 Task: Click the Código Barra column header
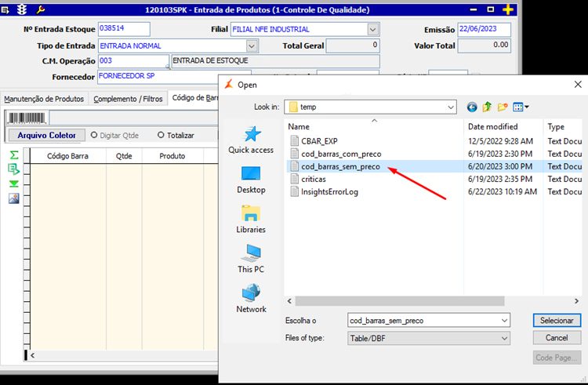68,156
